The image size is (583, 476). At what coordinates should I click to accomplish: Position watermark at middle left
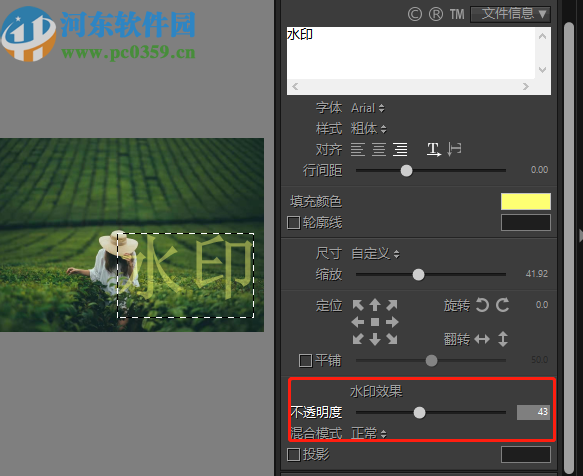tap(358, 322)
